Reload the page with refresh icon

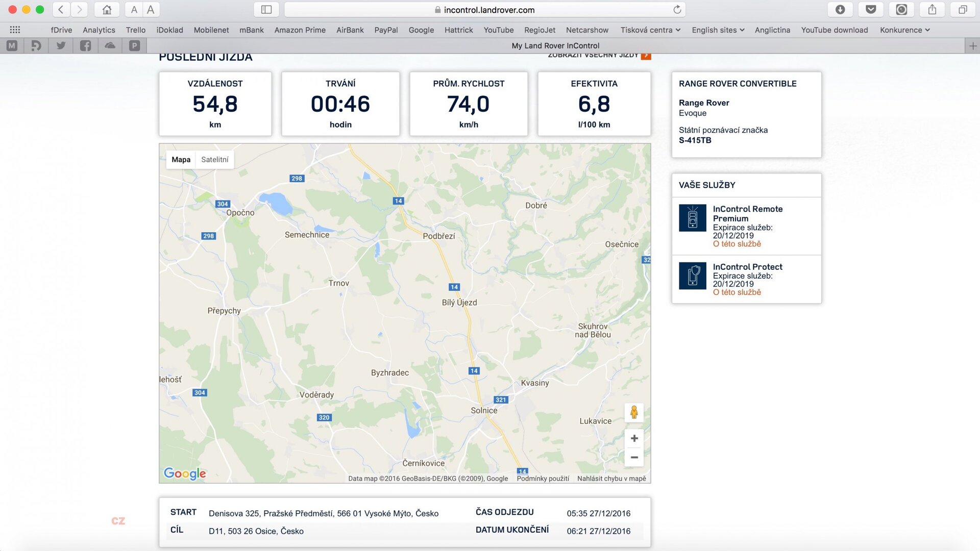coord(677,10)
